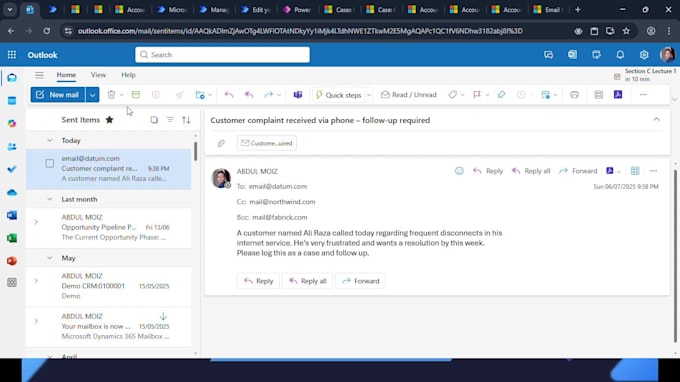Open OneDrive from the left rail
The image size is (680, 382).
point(12,192)
